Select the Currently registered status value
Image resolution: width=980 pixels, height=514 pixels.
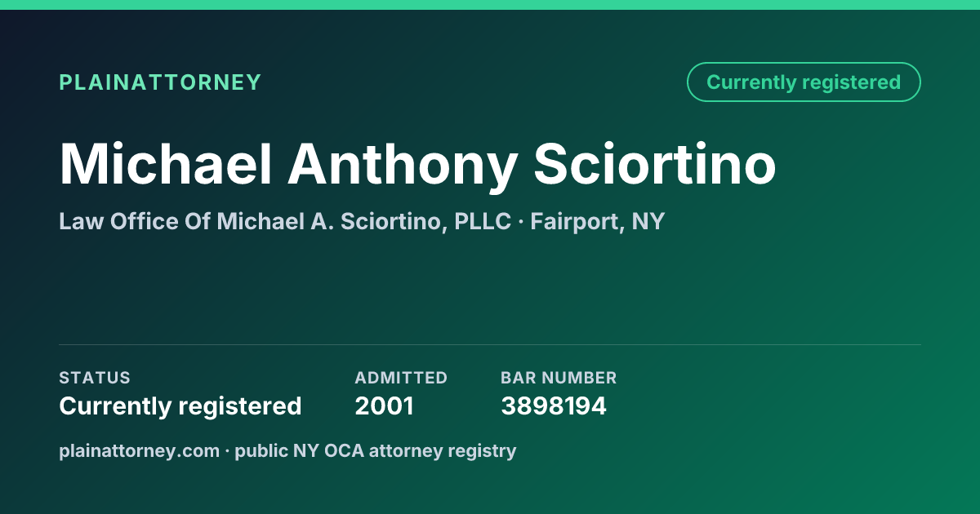tap(180, 405)
